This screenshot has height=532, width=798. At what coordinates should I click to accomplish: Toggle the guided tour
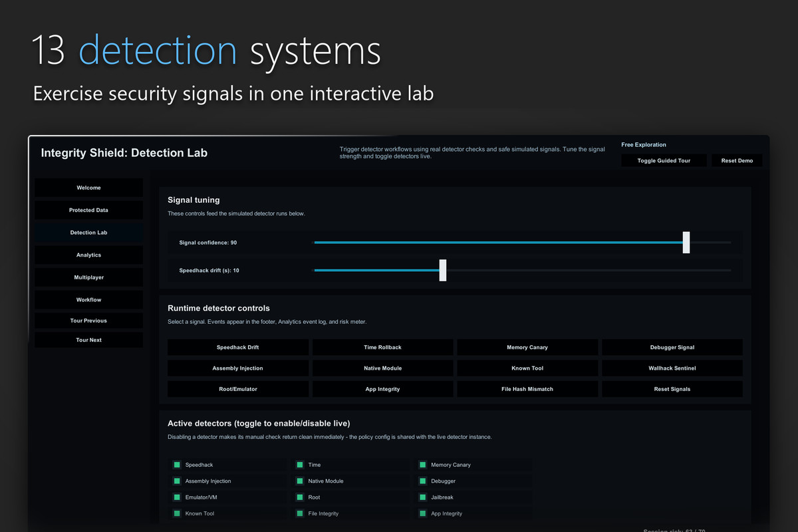[x=664, y=161]
